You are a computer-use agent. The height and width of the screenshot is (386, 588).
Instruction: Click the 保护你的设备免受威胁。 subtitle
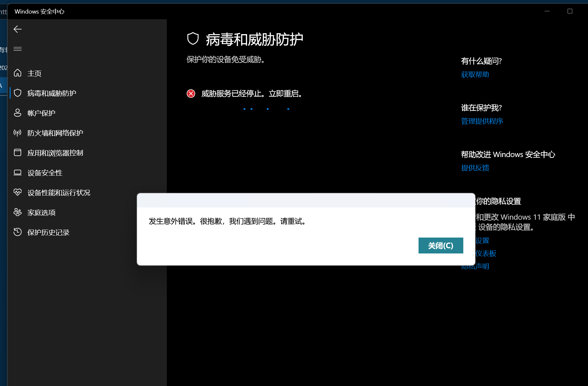click(x=226, y=60)
